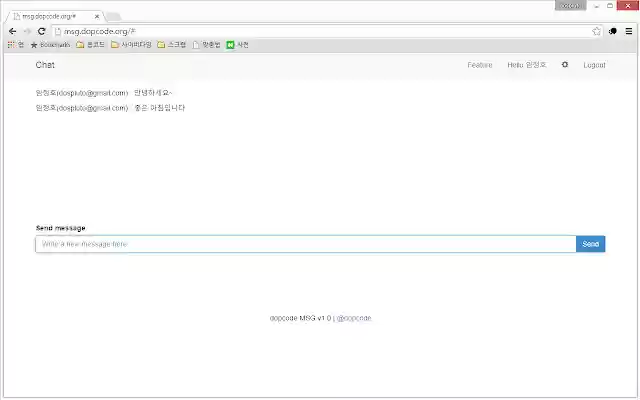Click the blue Send button
640x400 pixels.
(591, 244)
